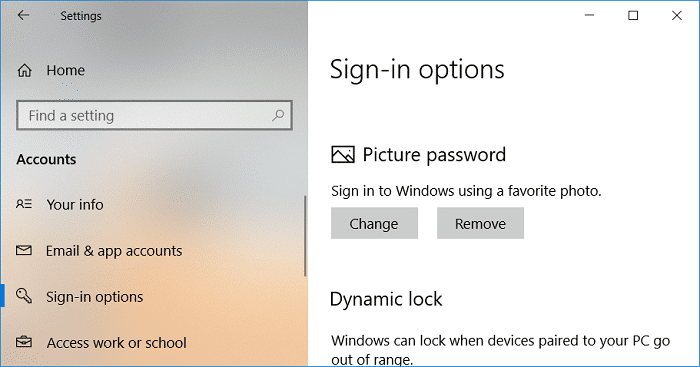
Task: Go to Access work or school
Action: pos(117,343)
